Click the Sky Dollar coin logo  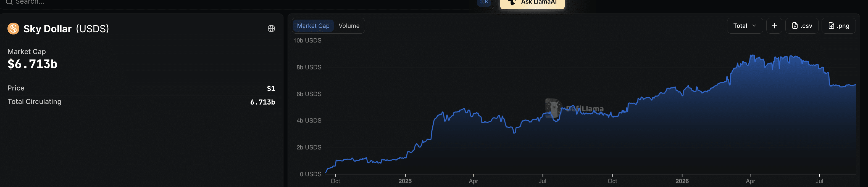point(14,29)
